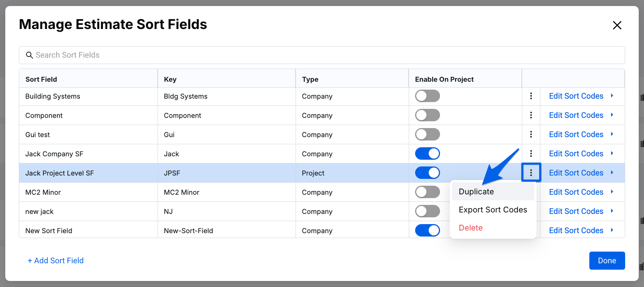644x287 pixels.
Task: Click the arrow icon next to Component's Edit Sort Codes
Action: pos(612,115)
